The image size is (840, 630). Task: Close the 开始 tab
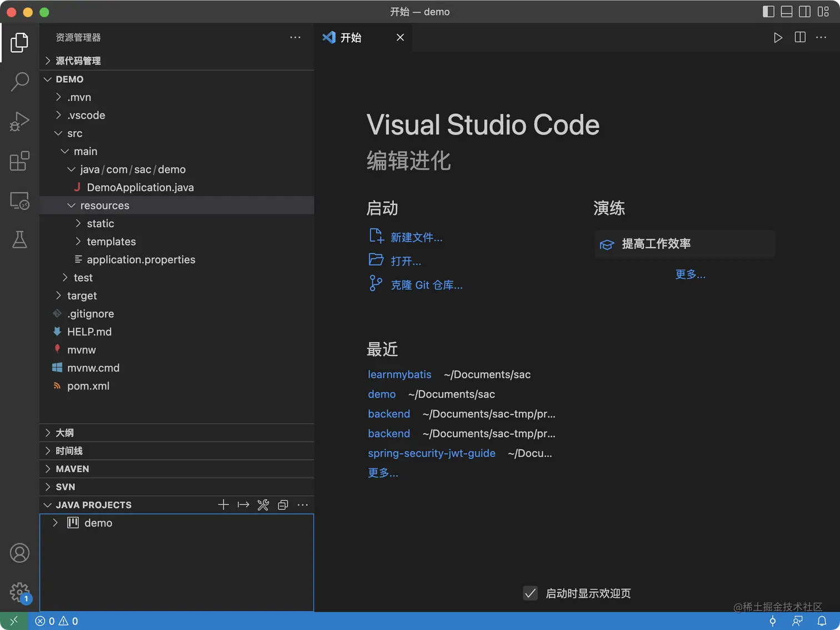click(x=400, y=37)
